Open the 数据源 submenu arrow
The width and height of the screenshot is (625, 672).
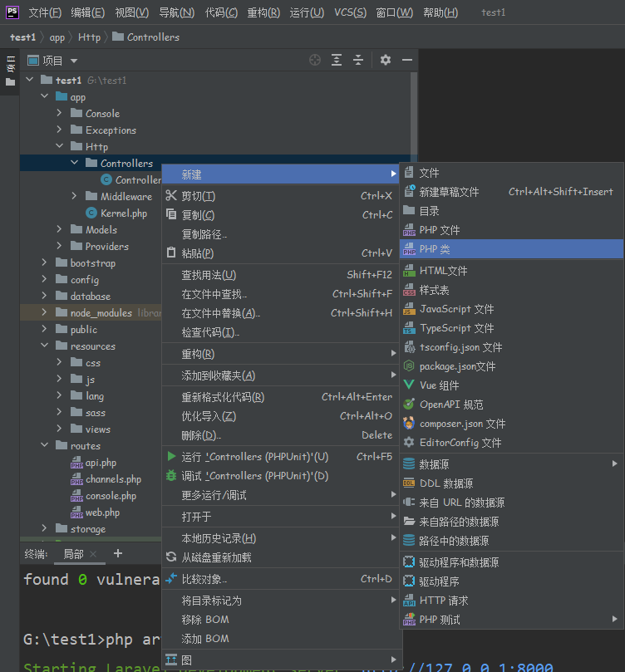614,464
